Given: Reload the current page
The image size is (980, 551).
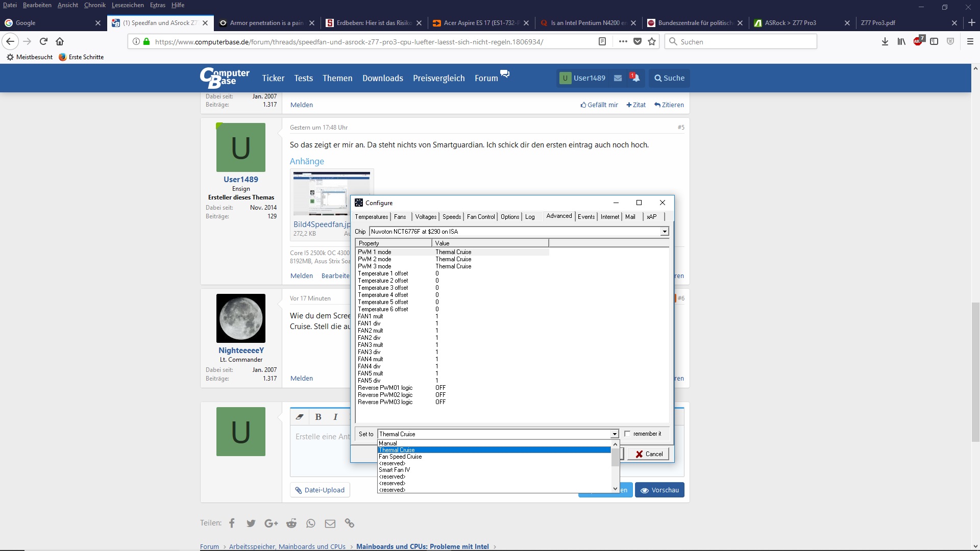Looking at the screenshot, I should [43, 41].
